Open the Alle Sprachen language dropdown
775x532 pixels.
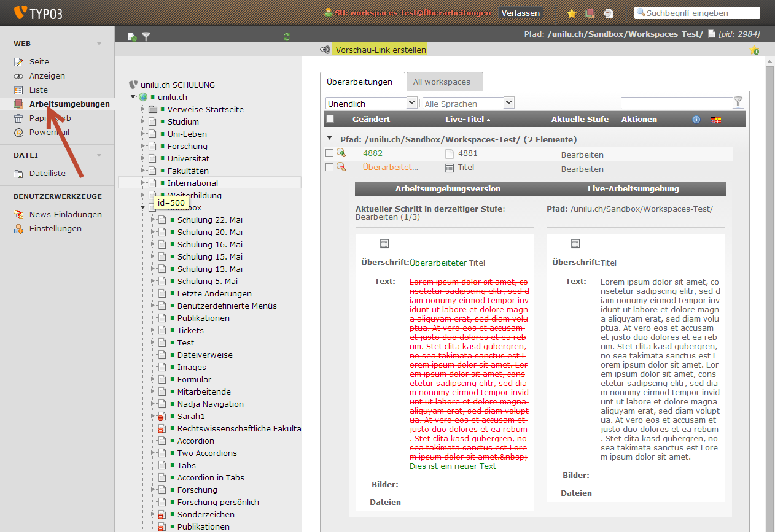click(469, 104)
